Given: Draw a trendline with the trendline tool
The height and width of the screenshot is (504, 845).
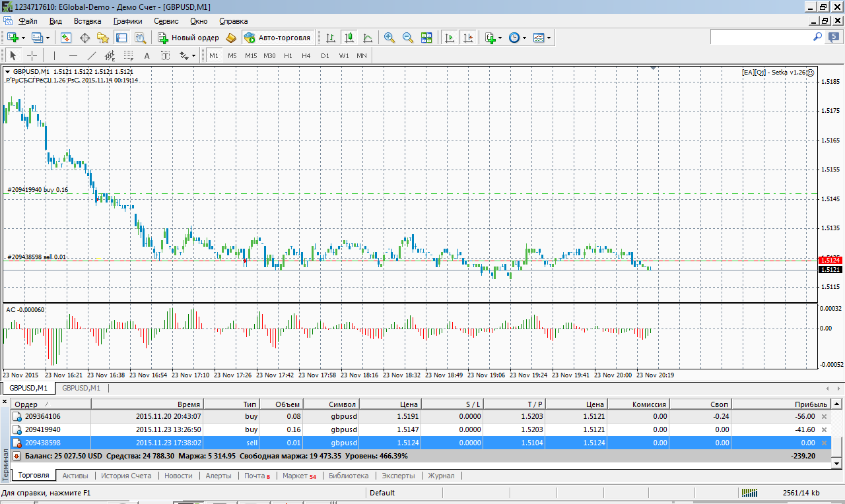Looking at the screenshot, I should click(92, 56).
